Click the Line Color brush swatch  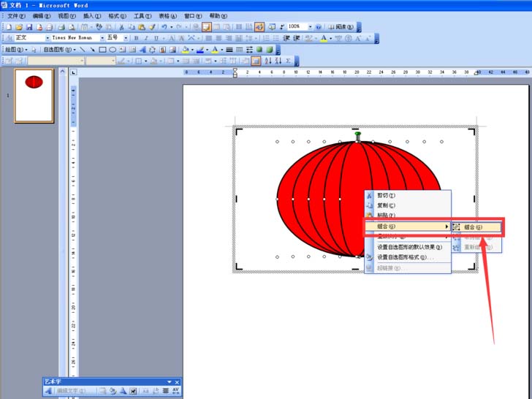pyautogui.click(x=200, y=50)
